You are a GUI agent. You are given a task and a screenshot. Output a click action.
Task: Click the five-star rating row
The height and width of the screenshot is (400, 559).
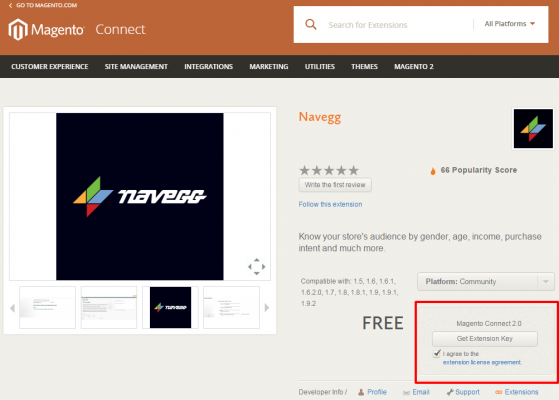click(329, 170)
